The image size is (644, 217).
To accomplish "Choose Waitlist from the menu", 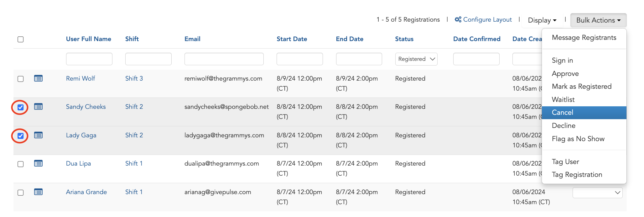I will [584, 99].
